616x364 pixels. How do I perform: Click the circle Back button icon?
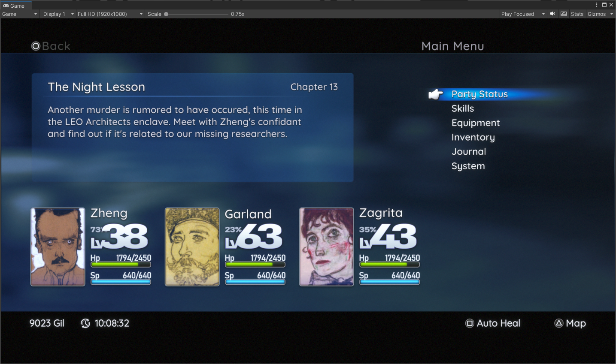pos(36,46)
